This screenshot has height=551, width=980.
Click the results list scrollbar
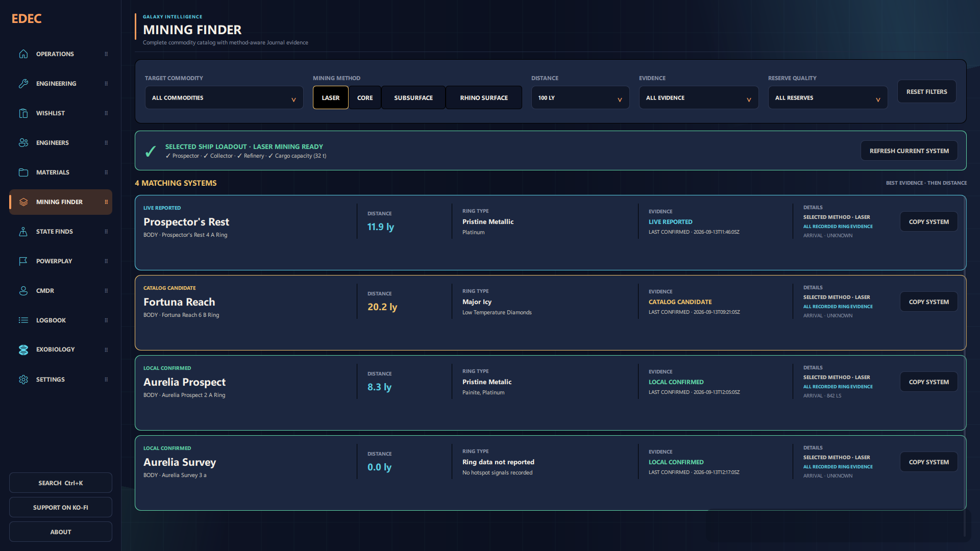click(965, 365)
